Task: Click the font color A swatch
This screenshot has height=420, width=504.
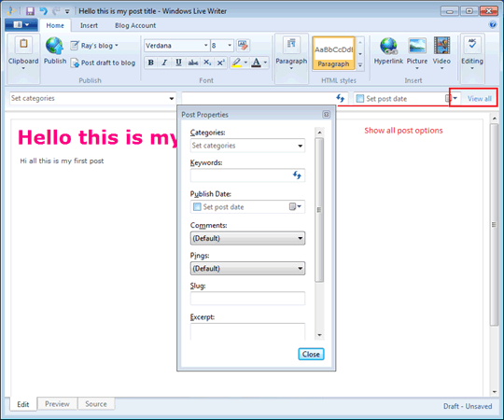Action: 256,63
